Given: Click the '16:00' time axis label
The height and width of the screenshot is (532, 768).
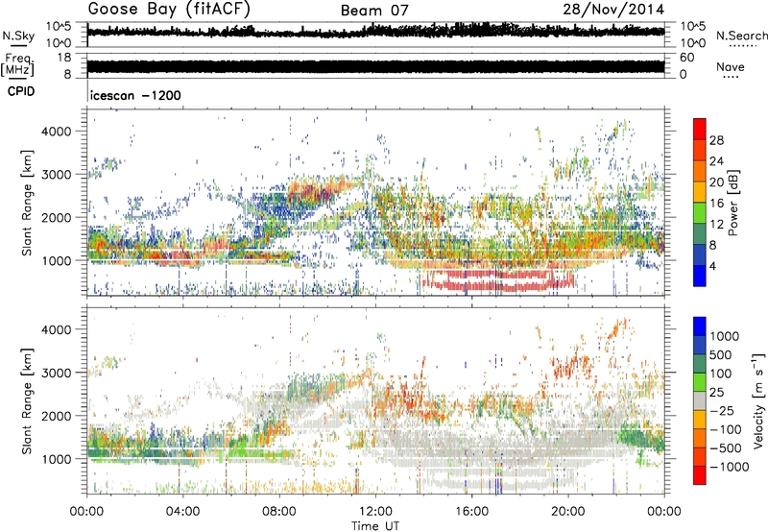Looking at the screenshot, I should [471, 512].
